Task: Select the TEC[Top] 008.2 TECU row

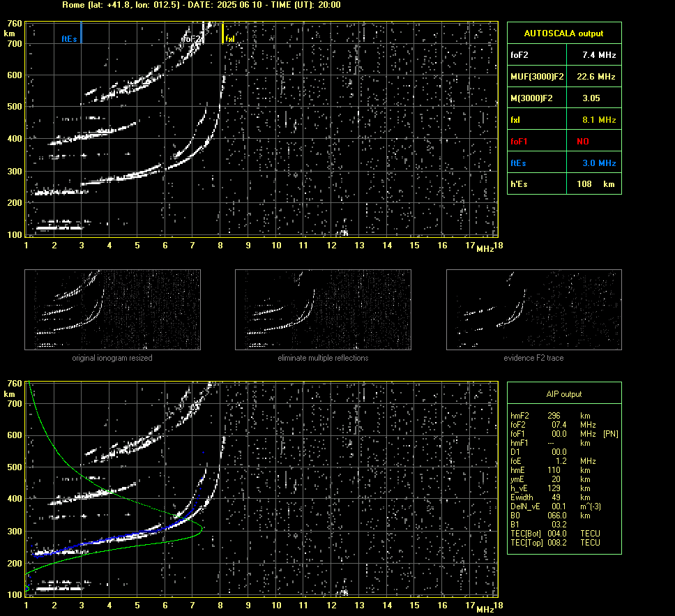Action: pyautogui.click(x=555, y=542)
